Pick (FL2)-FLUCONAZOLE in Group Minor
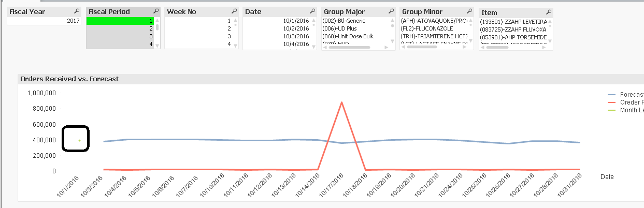The width and height of the screenshot is (644, 208). pyautogui.click(x=433, y=28)
